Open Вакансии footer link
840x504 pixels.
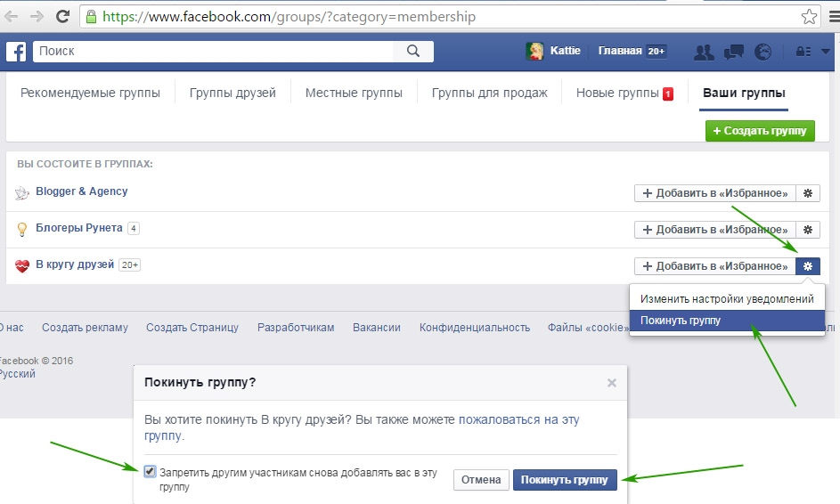click(377, 328)
